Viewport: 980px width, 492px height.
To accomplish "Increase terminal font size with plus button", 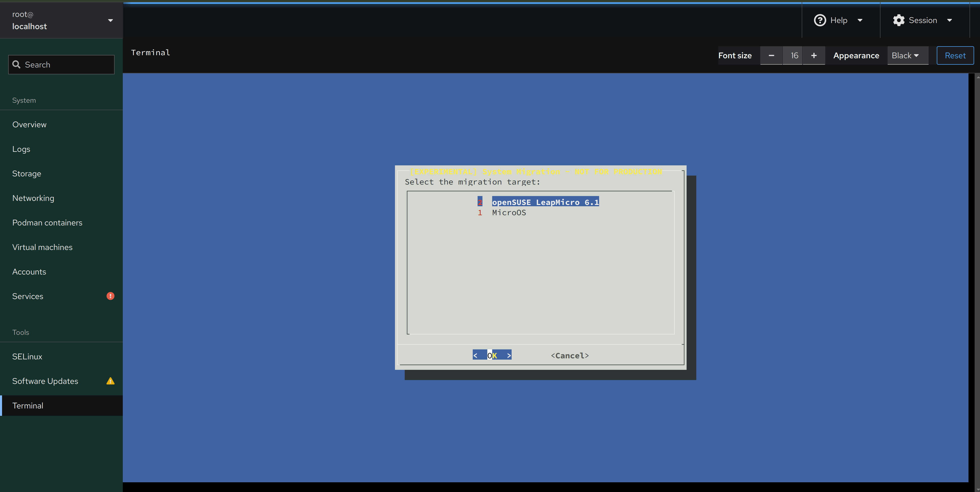I will (814, 55).
